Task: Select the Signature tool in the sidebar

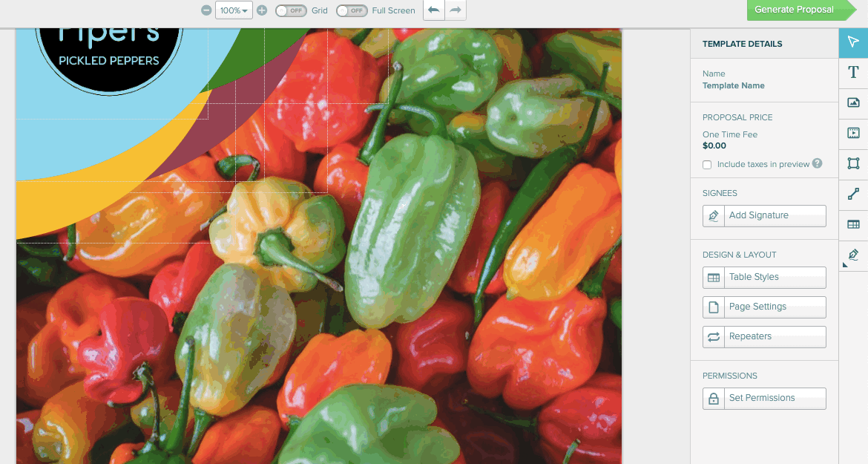Action: (x=852, y=255)
